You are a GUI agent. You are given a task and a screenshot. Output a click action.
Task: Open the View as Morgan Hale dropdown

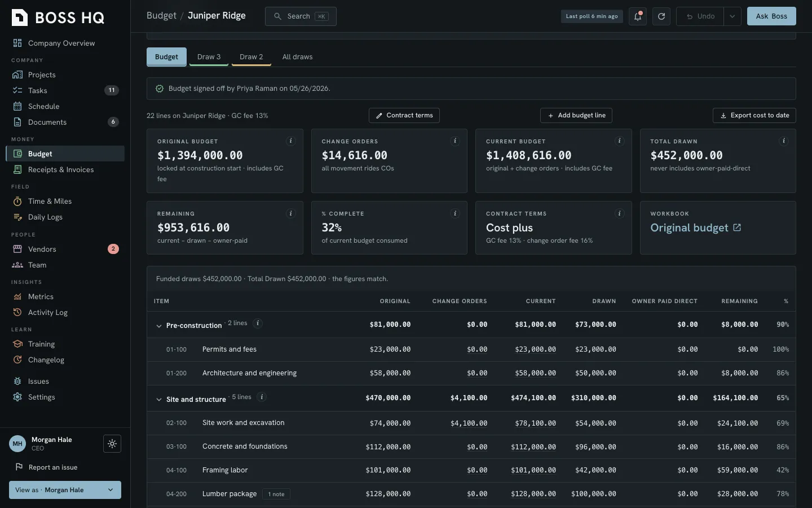[x=65, y=490]
